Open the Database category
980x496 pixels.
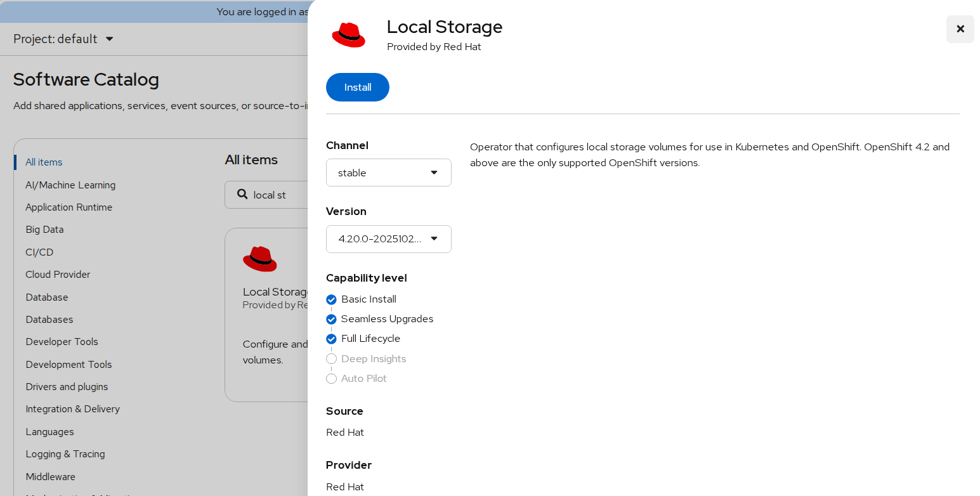[47, 297]
